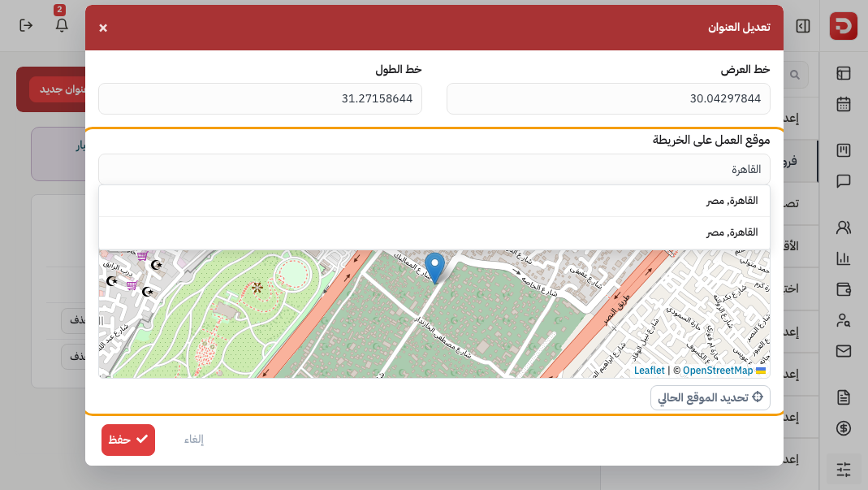Open the mail envelope icon in sidebar
The height and width of the screenshot is (490, 868).
(843, 351)
